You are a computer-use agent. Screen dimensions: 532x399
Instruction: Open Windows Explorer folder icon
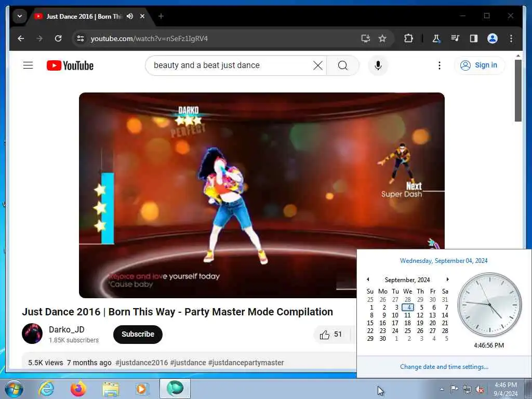click(x=111, y=389)
